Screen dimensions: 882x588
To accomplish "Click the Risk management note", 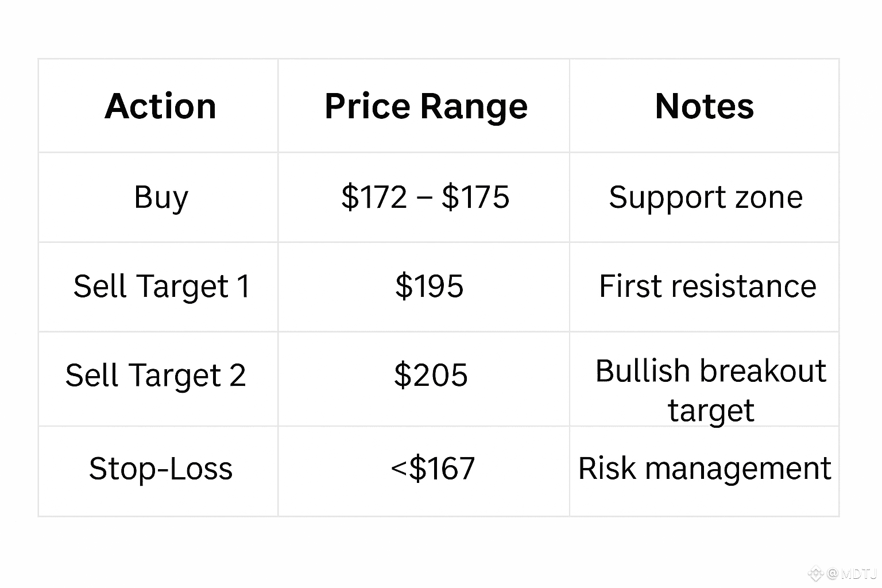I will pos(704,468).
